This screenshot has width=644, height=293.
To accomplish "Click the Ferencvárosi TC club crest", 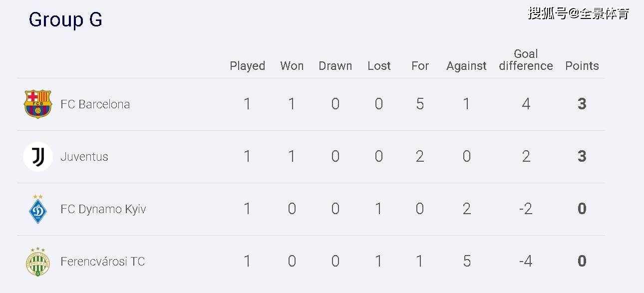I will coord(38,262).
